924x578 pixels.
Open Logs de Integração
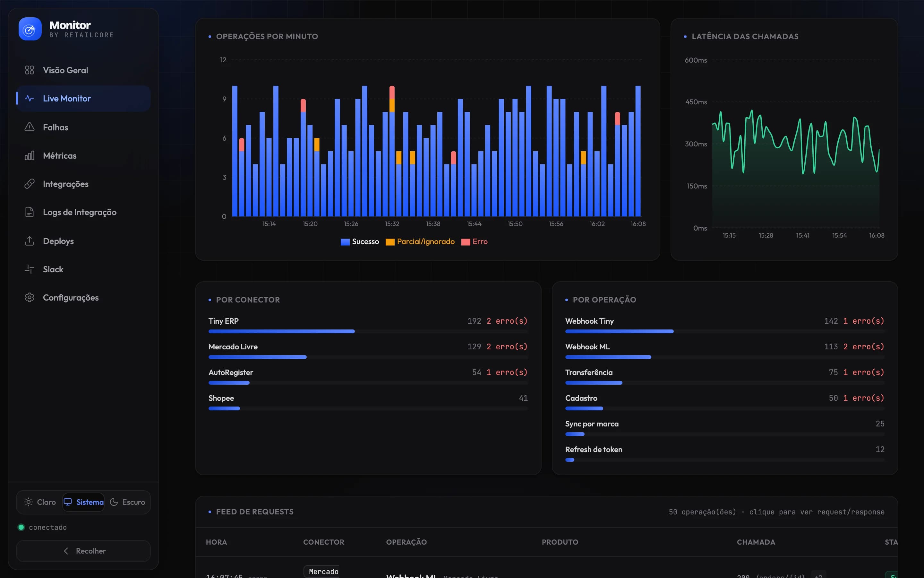point(83,212)
